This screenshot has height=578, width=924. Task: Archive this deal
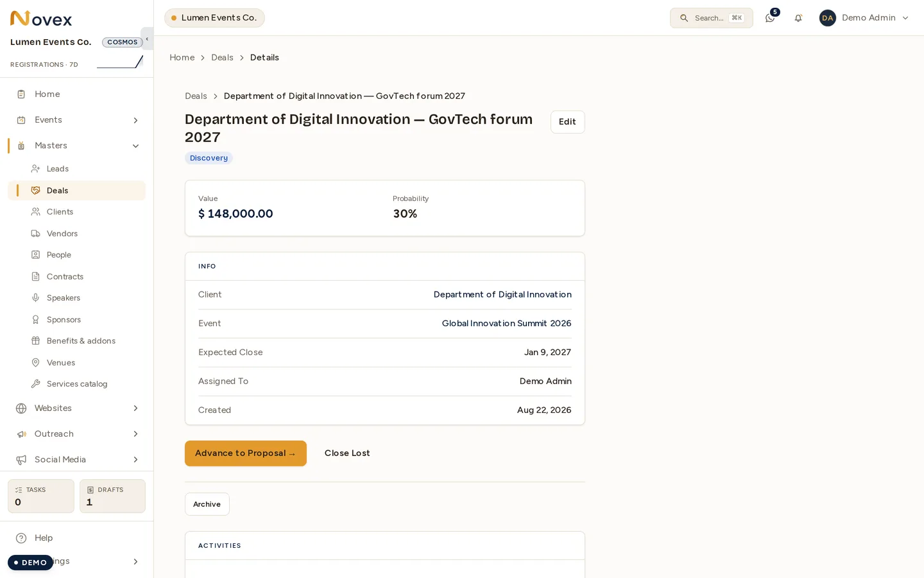pos(207,504)
